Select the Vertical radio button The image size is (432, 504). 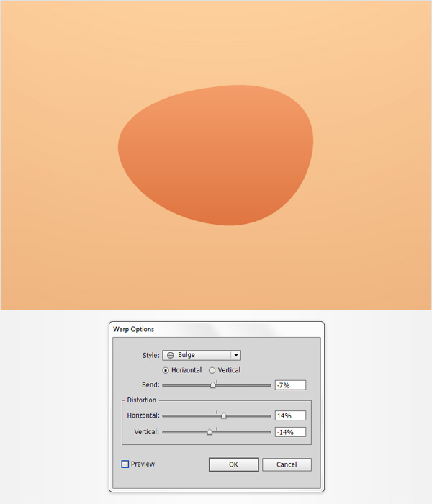pyautogui.click(x=212, y=370)
